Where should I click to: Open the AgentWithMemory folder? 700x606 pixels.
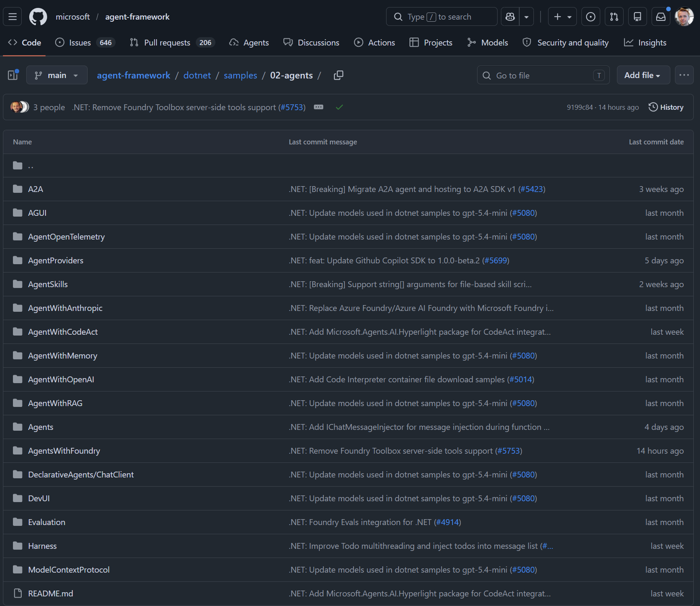(63, 356)
